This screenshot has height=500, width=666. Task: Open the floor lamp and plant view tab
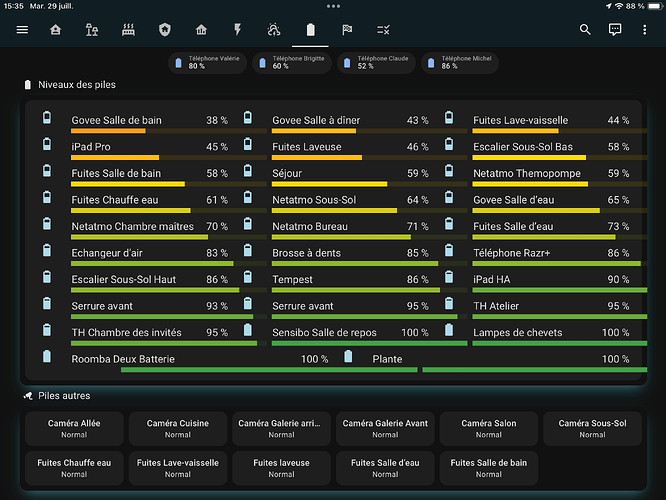pos(92,30)
